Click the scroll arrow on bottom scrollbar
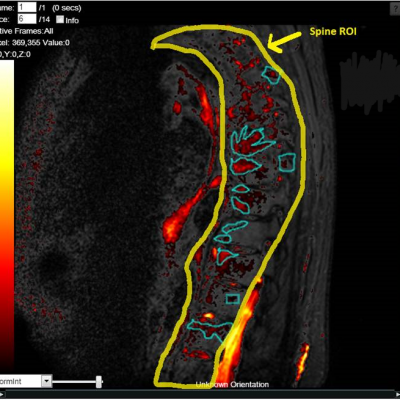Image resolution: width=400 pixels, height=400 pixels. (x=3, y=395)
